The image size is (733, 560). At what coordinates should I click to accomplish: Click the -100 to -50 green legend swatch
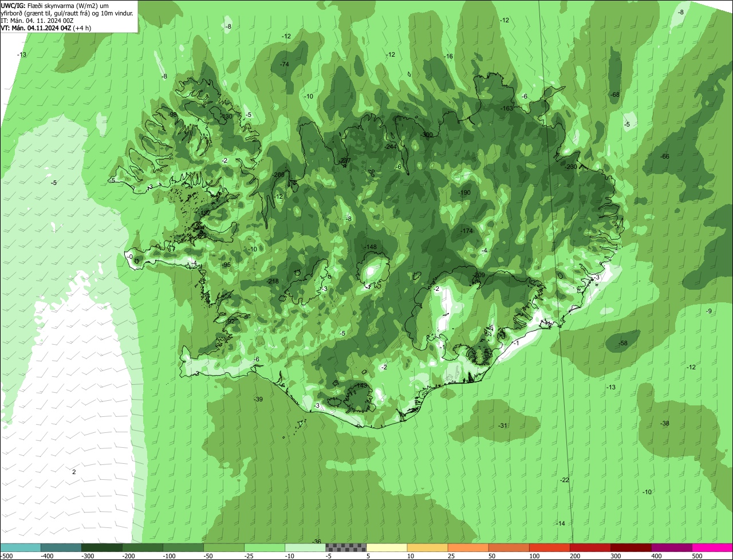point(183,547)
